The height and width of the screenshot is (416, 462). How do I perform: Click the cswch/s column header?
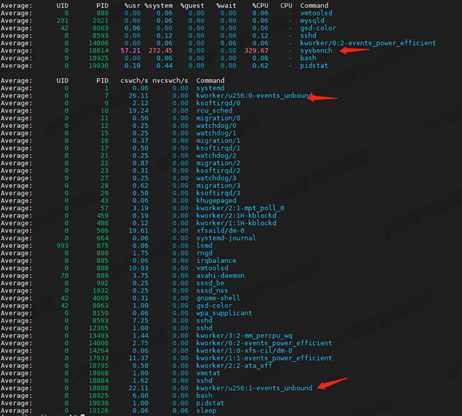(x=134, y=81)
